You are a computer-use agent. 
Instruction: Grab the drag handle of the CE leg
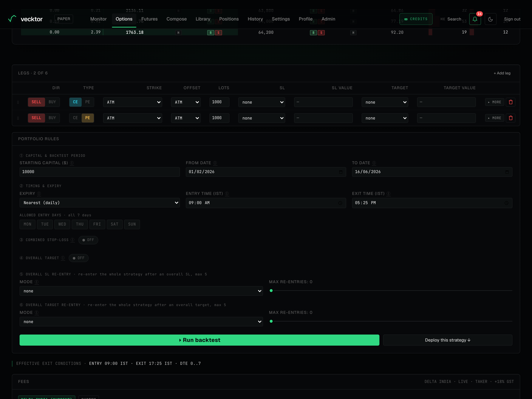click(x=18, y=103)
